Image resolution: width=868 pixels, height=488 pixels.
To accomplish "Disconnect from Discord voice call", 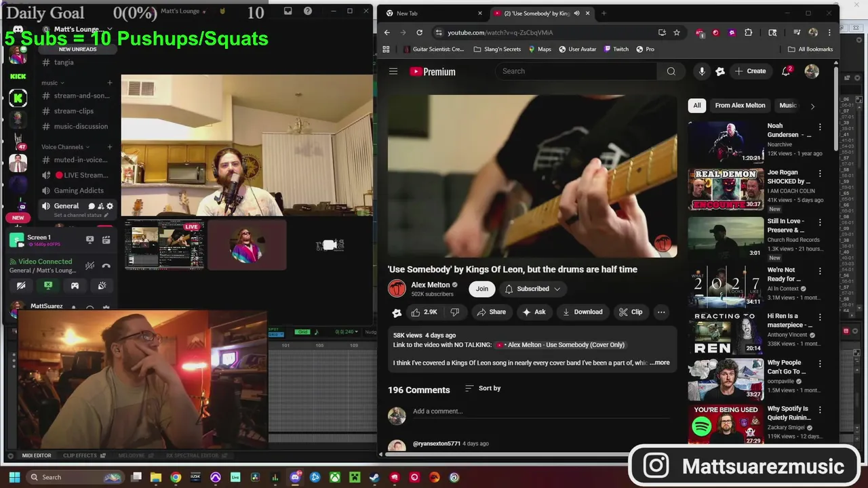I will click(x=106, y=266).
